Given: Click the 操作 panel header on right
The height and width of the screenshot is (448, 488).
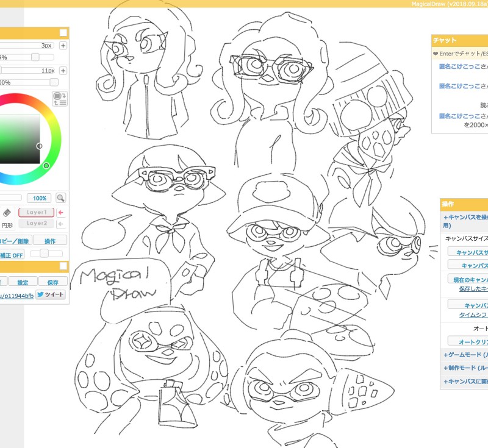Looking at the screenshot, I should pyautogui.click(x=464, y=204).
